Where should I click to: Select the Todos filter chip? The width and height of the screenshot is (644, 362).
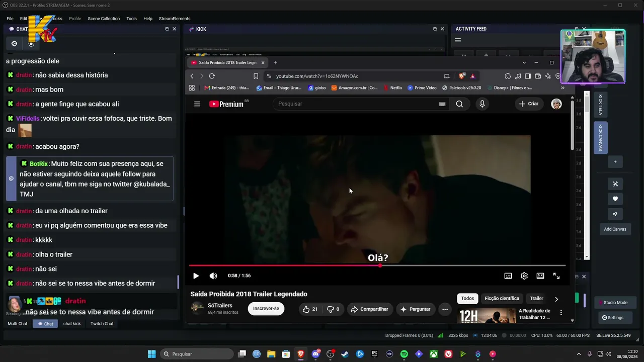(467, 299)
